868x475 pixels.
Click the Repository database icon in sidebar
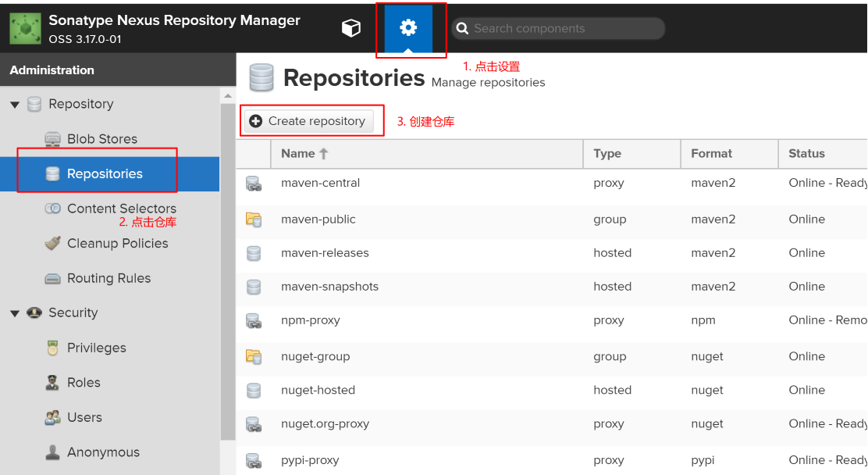point(34,104)
